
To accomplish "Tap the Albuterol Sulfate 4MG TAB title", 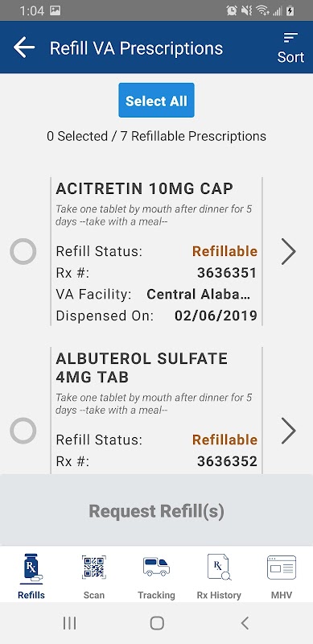I will coord(142,368).
